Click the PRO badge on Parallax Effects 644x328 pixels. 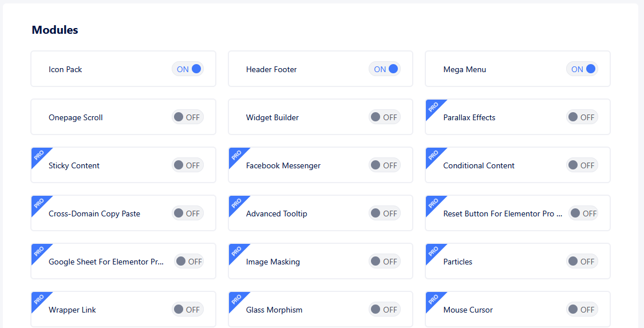coord(433,106)
